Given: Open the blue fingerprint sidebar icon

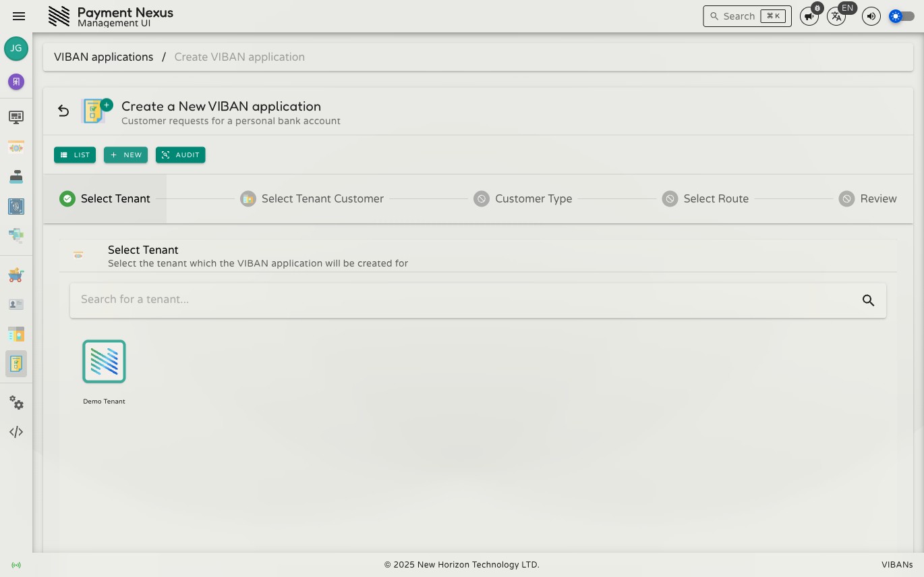Looking at the screenshot, I should [x=16, y=207].
